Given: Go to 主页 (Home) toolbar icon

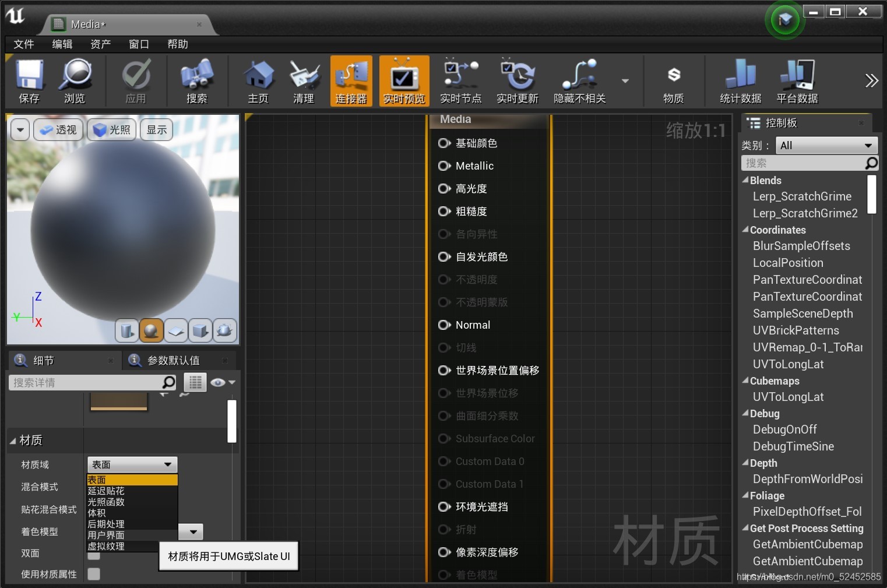Looking at the screenshot, I should click(258, 81).
